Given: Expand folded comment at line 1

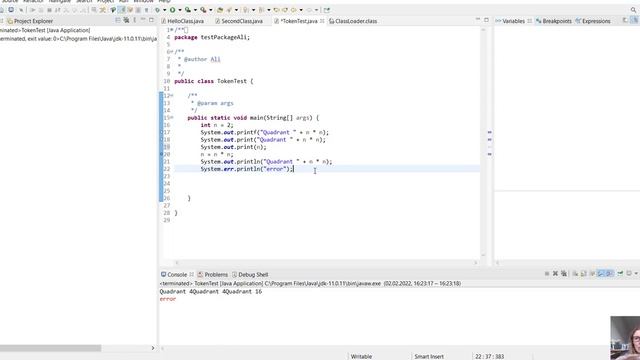Looking at the screenshot, I should pos(172,30).
